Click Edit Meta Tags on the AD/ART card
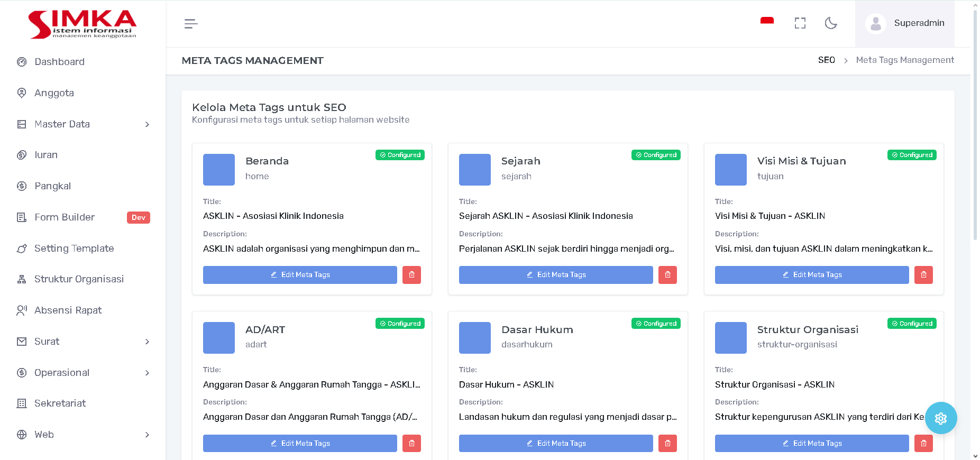This screenshot has height=460, width=980. tap(300, 443)
